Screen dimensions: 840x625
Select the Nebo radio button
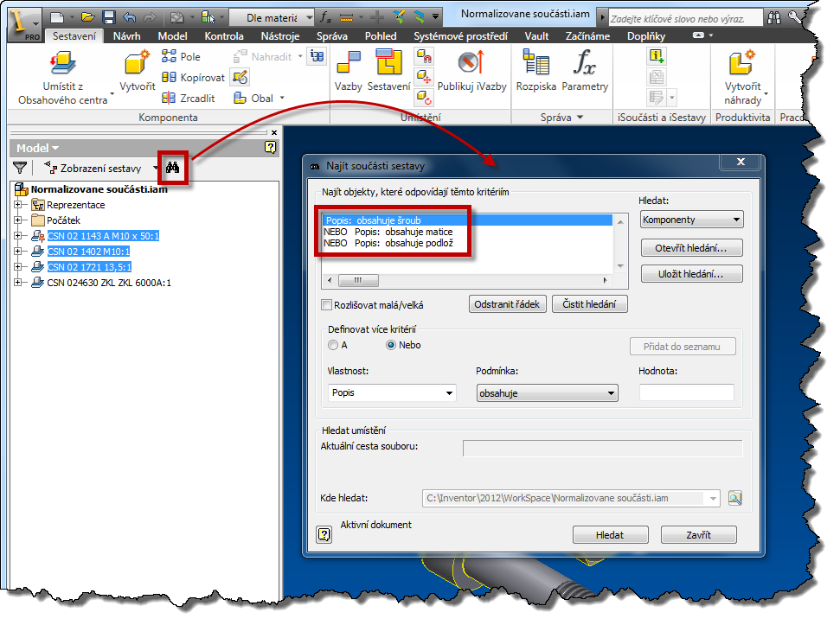point(391,345)
